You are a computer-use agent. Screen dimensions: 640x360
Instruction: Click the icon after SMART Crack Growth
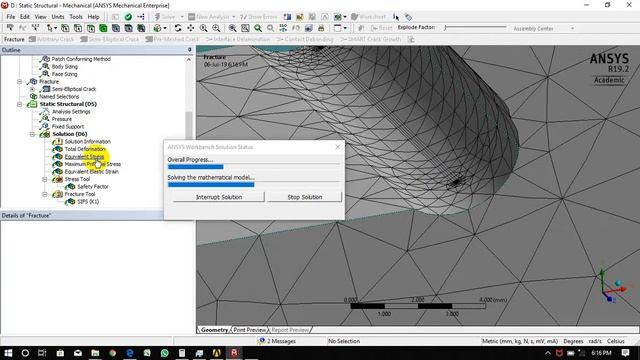[411, 39]
